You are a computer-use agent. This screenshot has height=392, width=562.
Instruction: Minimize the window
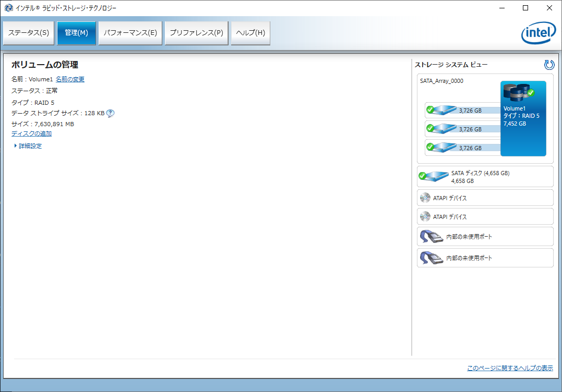502,8
